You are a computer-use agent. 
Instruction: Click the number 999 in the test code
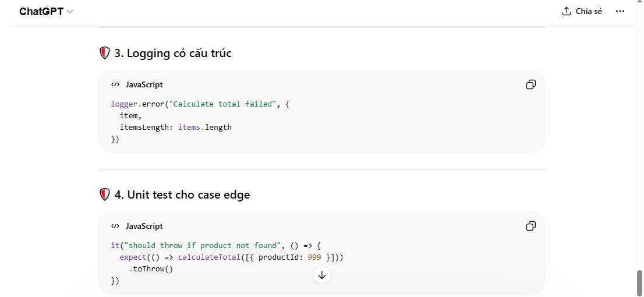point(314,257)
